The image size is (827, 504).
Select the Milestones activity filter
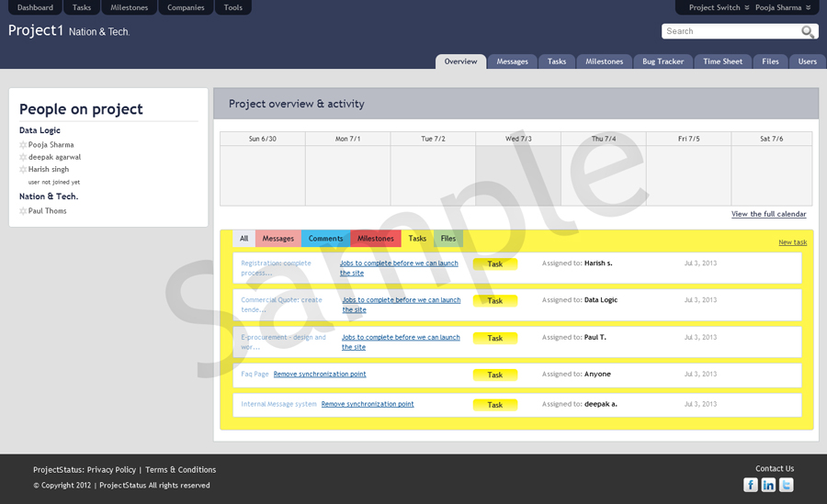tap(375, 239)
